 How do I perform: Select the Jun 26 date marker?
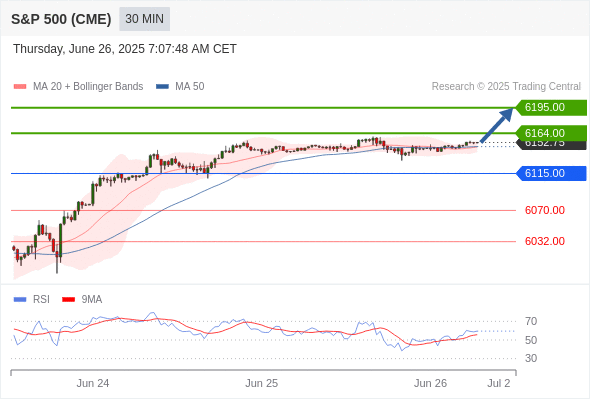click(430, 383)
